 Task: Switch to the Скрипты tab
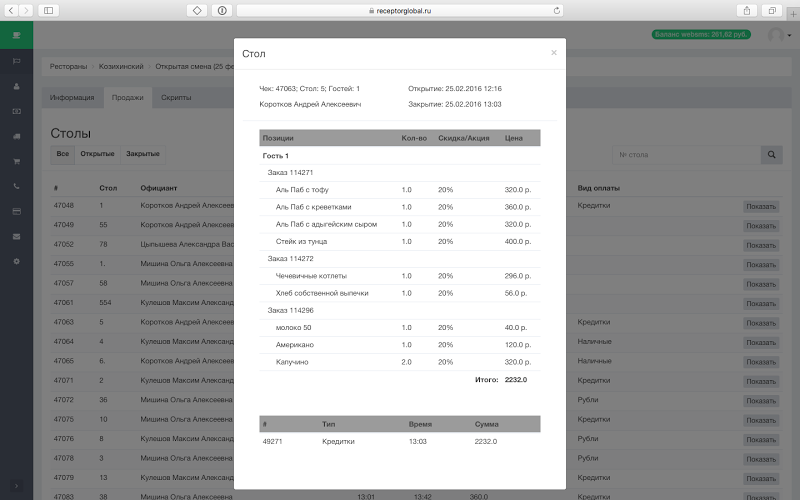[176, 97]
